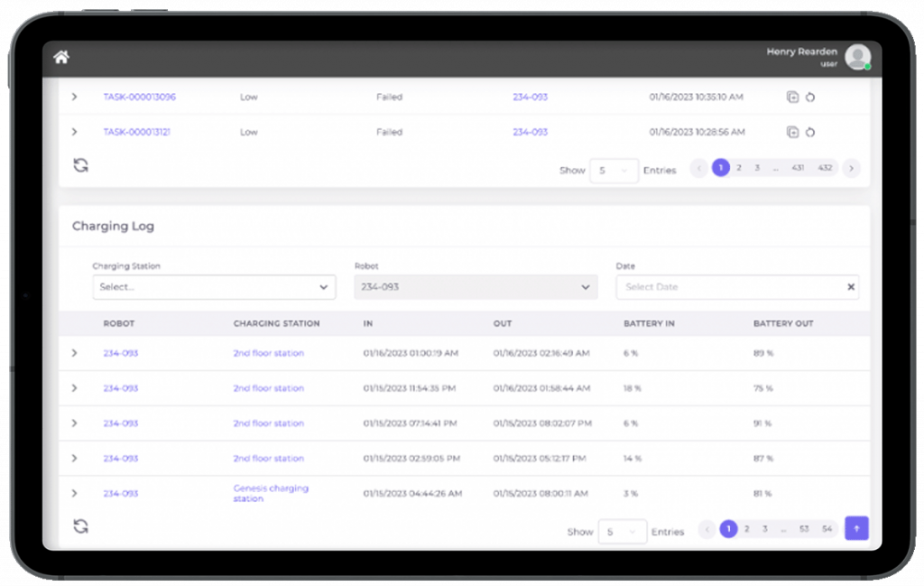Click the retry icon for TASK-000013096
Image resolution: width=924 pixels, height=586 pixels.
pyautogui.click(x=810, y=98)
